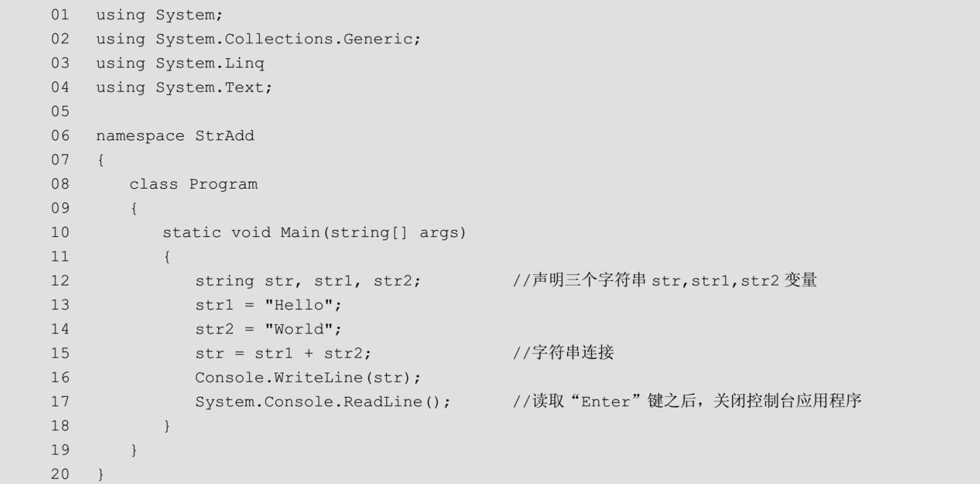Click the comment about declaring three strings
980x484 pixels.
(664, 282)
